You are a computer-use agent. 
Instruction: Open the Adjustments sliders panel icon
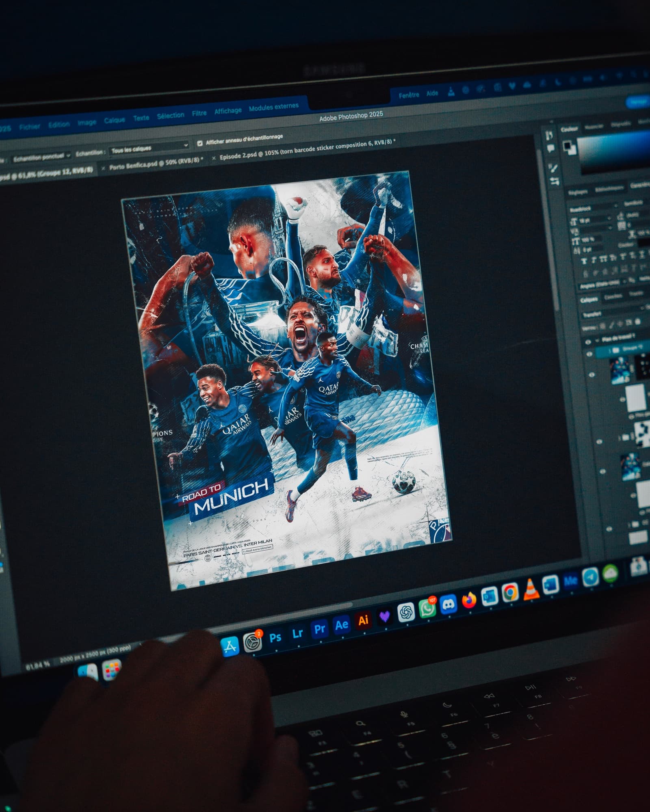[x=555, y=181]
